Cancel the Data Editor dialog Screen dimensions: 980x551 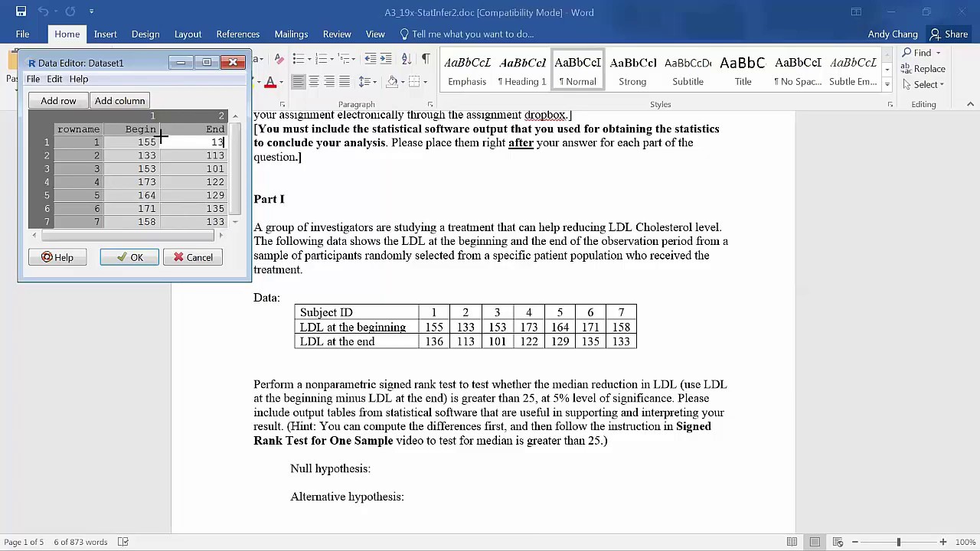(x=193, y=257)
